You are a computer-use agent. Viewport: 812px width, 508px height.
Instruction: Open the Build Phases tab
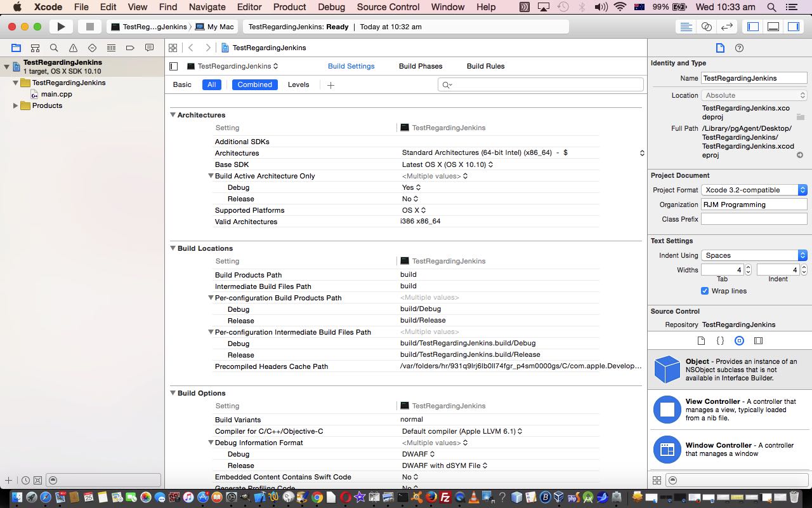421,66
